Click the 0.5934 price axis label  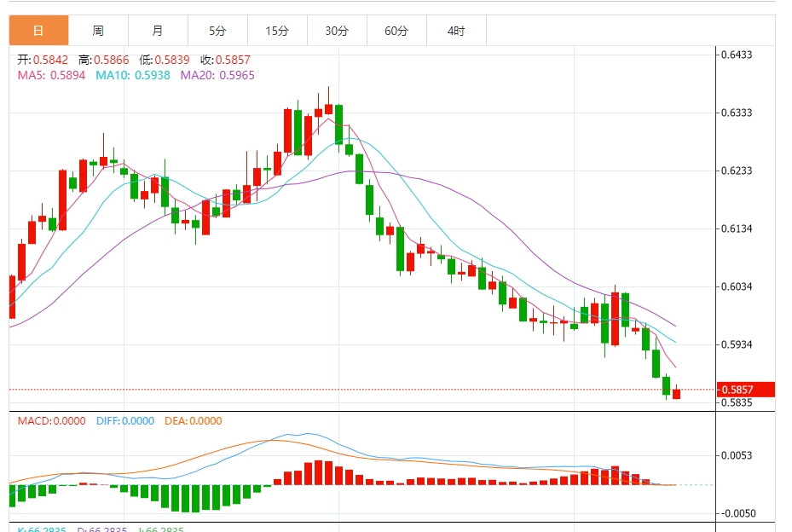coord(737,344)
